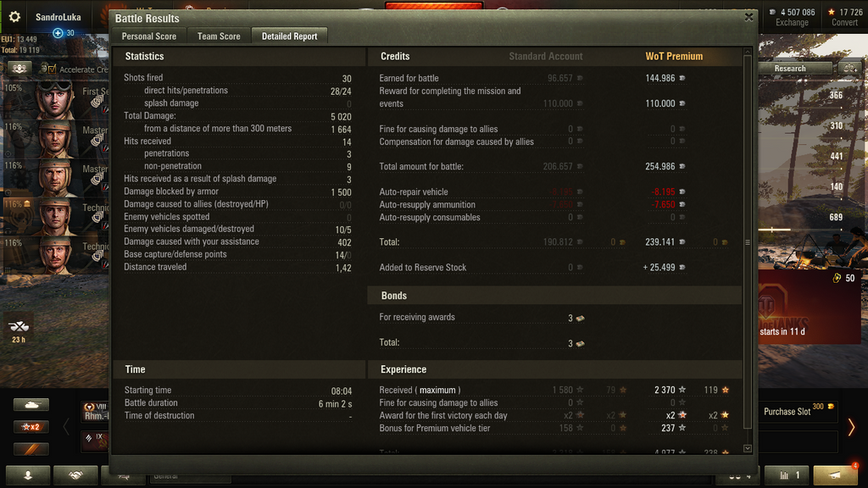
Task: Select the Rhm.-B. tier VIII vehicle thumbnail
Action: tap(95, 413)
